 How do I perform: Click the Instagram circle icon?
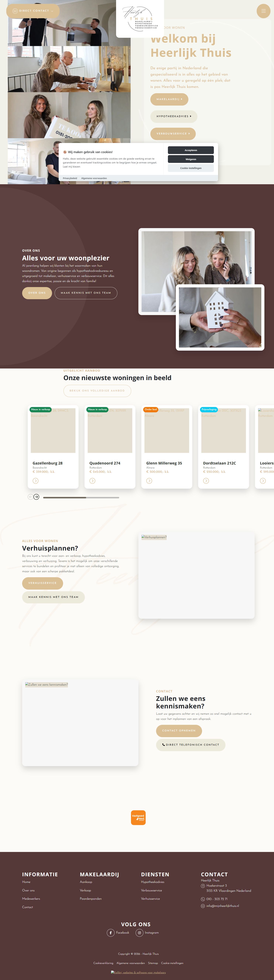coord(139,932)
